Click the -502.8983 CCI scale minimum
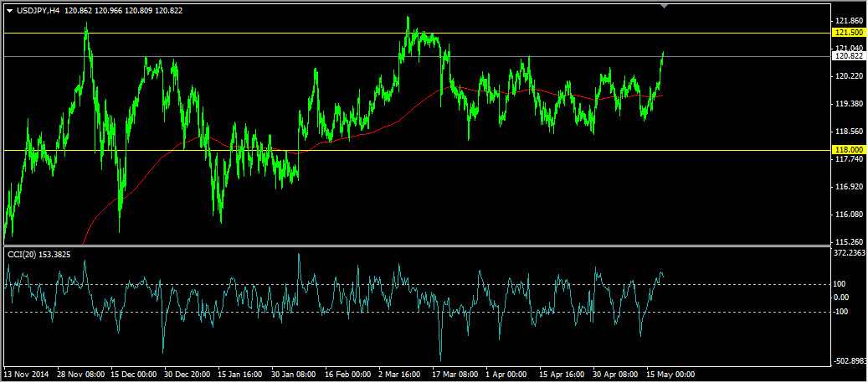 click(850, 361)
